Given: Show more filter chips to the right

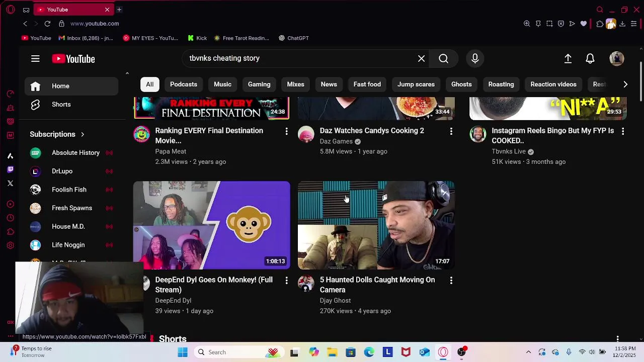Looking at the screenshot, I should pos(625,84).
